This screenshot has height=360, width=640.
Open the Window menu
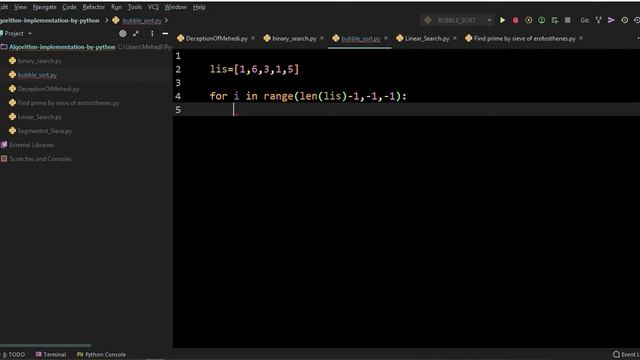tap(176, 7)
